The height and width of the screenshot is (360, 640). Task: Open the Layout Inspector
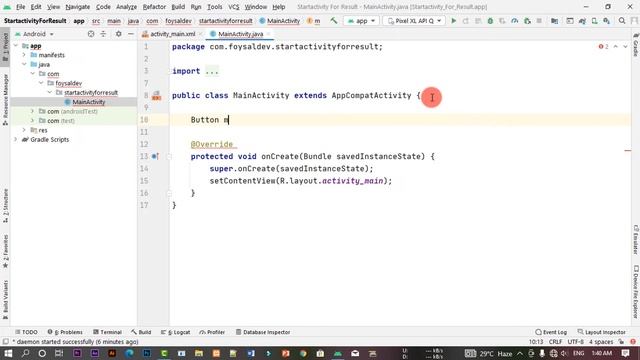pyautogui.click(x=602, y=332)
